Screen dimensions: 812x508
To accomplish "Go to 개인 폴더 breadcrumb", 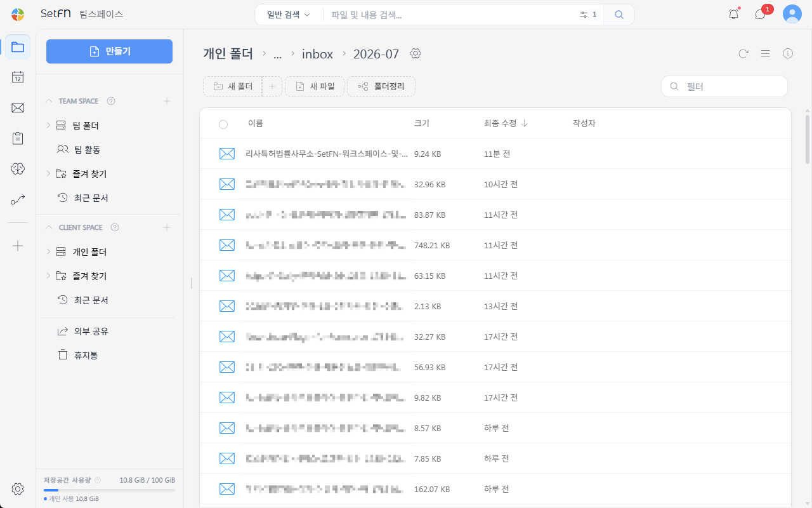I will tap(228, 54).
